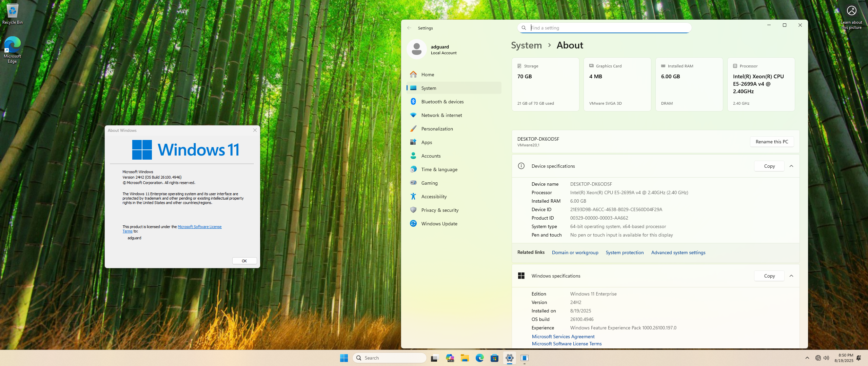Open System protection link
The width and height of the screenshot is (868, 366).
click(x=625, y=252)
